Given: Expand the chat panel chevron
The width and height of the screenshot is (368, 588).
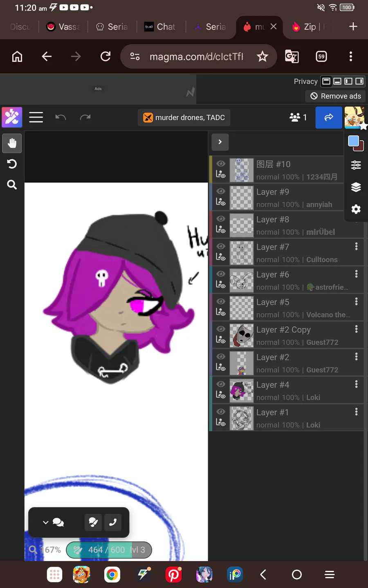Looking at the screenshot, I should click(x=45, y=522).
